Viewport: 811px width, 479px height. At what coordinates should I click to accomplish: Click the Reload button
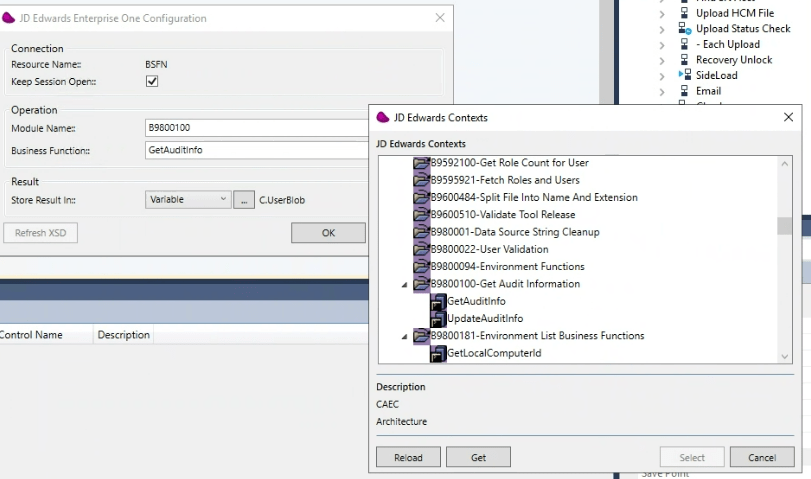(408, 457)
